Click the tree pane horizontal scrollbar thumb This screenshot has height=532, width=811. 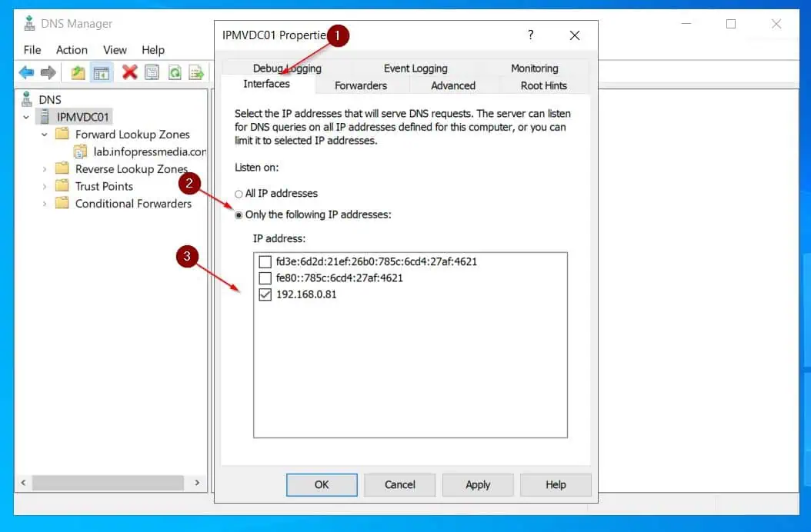pyautogui.click(x=108, y=482)
